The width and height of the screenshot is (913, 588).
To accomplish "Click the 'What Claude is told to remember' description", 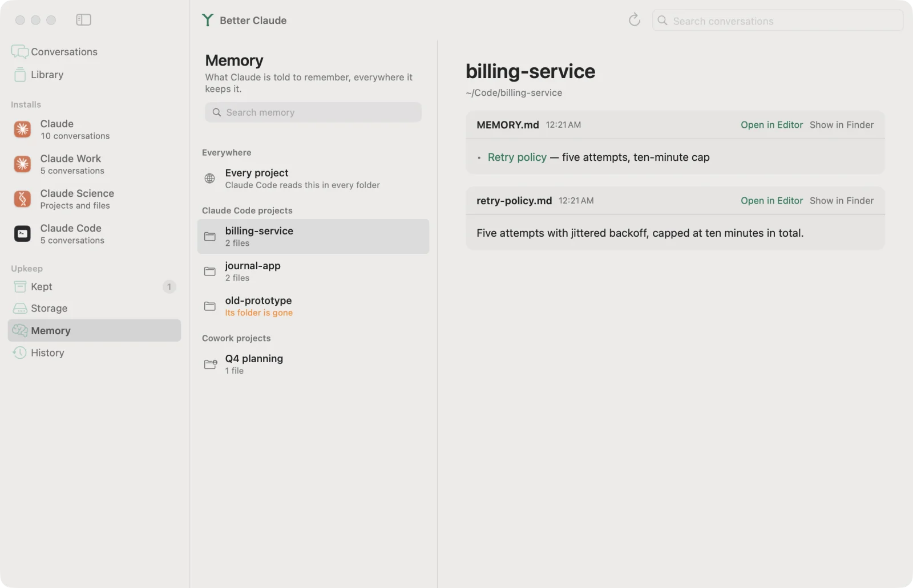I will 309,83.
